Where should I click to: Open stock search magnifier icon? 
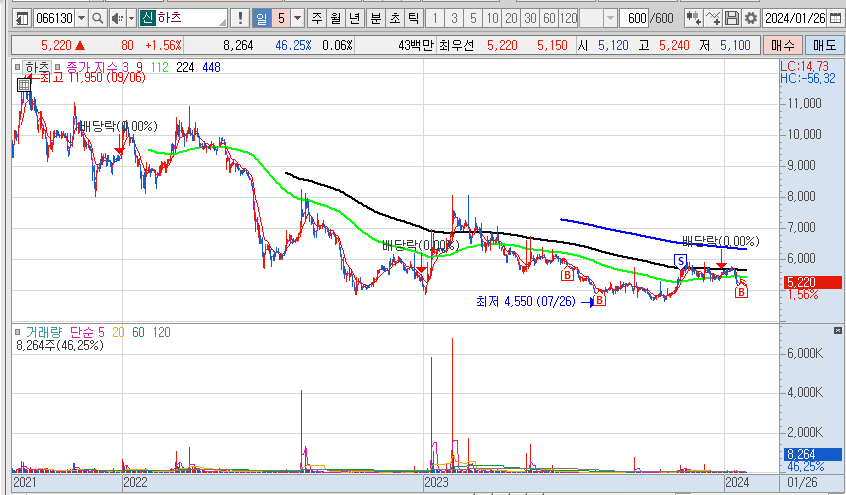[98, 18]
